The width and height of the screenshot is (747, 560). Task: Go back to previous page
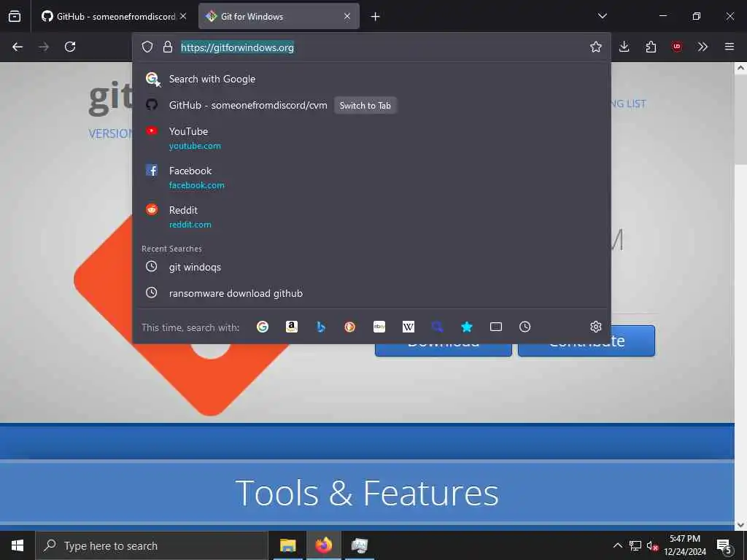(x=18, y=47)
